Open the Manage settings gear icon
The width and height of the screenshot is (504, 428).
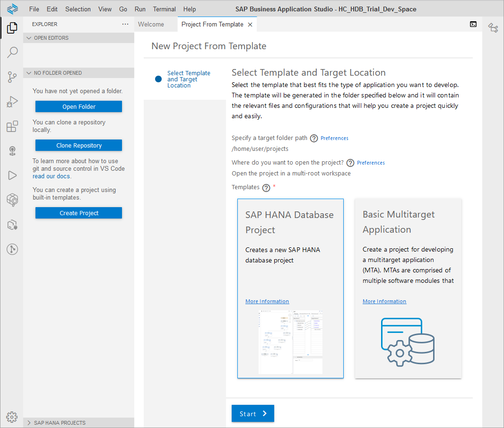(12, 417)
